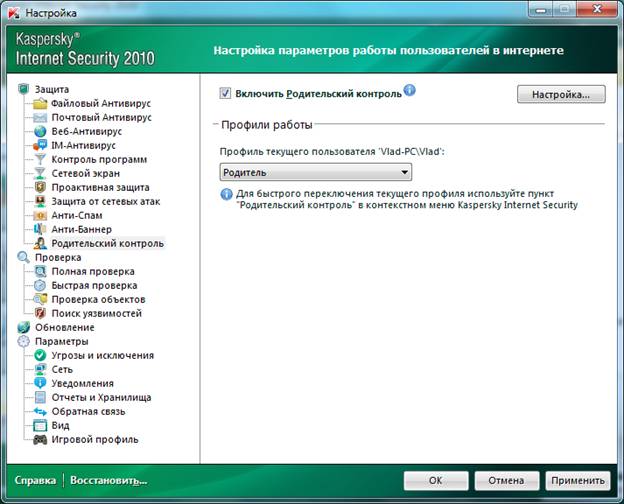Open the Справка help link
Image resolution: width=624 pixels, height=504 pixels.
35,481
